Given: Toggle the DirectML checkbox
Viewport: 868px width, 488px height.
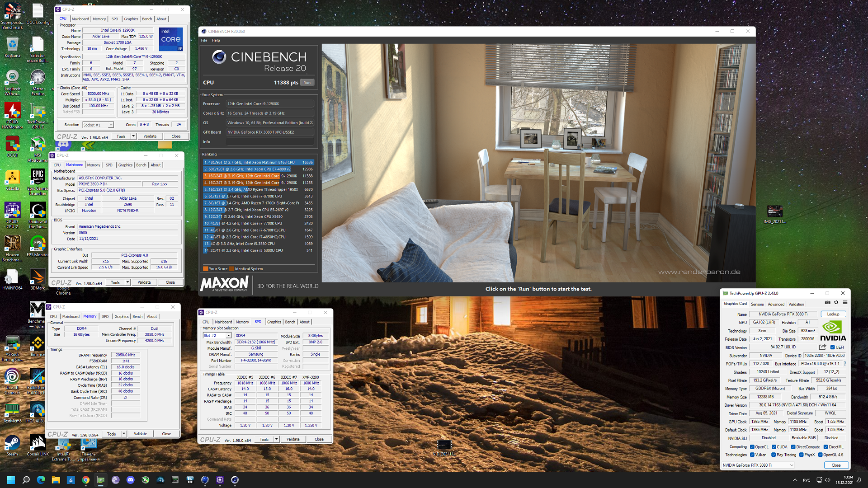Looking at the screenshot, I should click(826, 447).
